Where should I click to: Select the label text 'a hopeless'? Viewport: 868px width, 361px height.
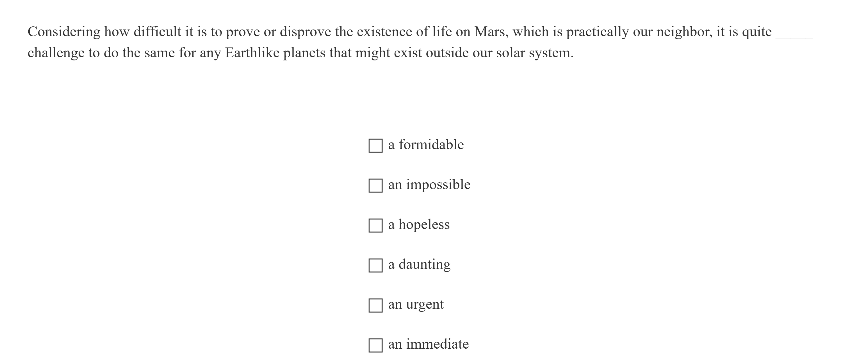coord(419,224)
